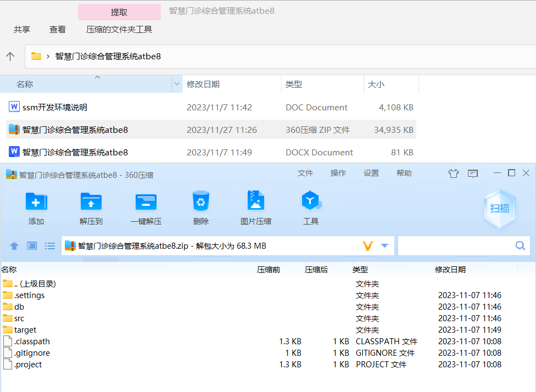Sort archive list by 压缩前 column

pos(269,270)
